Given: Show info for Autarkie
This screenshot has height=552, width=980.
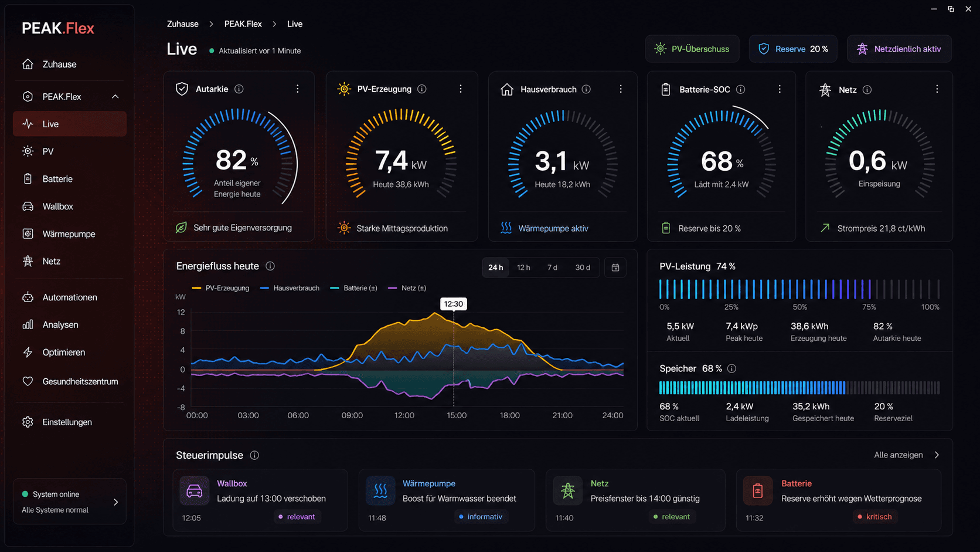Looking at the screenshot, I should pyautogui.click(x=239, y=89).
